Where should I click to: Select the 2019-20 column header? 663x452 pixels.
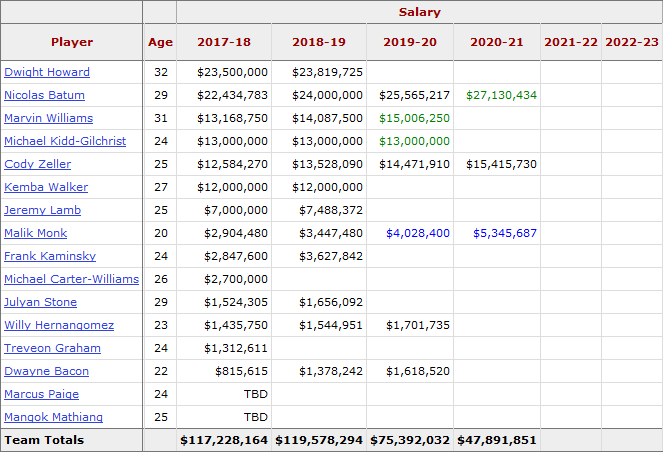pos(410,42)
